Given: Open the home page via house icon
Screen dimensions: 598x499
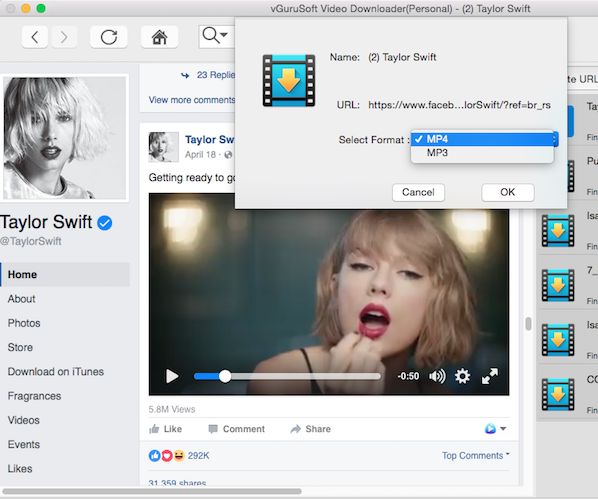Looking at the screenshot, I should [x=159, y=37].
